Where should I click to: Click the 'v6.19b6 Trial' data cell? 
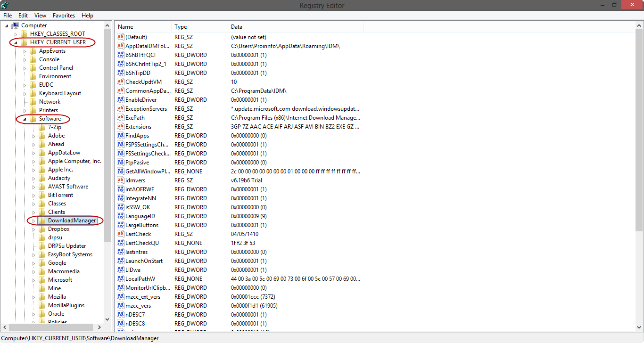tap(247, 180)
